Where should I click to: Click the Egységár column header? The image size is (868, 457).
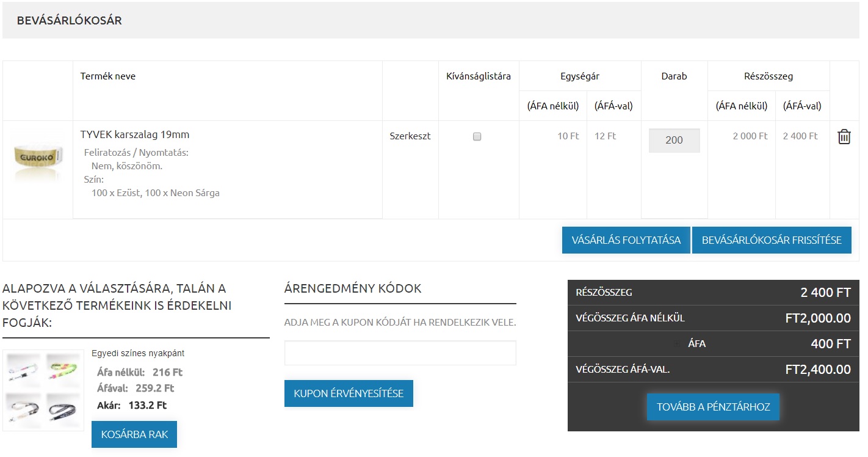coord(580,76)
